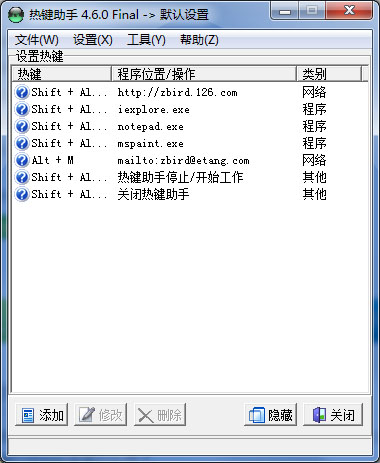380x463 pixels.
Task: Open the 文件(W) menu
Action: [x=37, y=40]
